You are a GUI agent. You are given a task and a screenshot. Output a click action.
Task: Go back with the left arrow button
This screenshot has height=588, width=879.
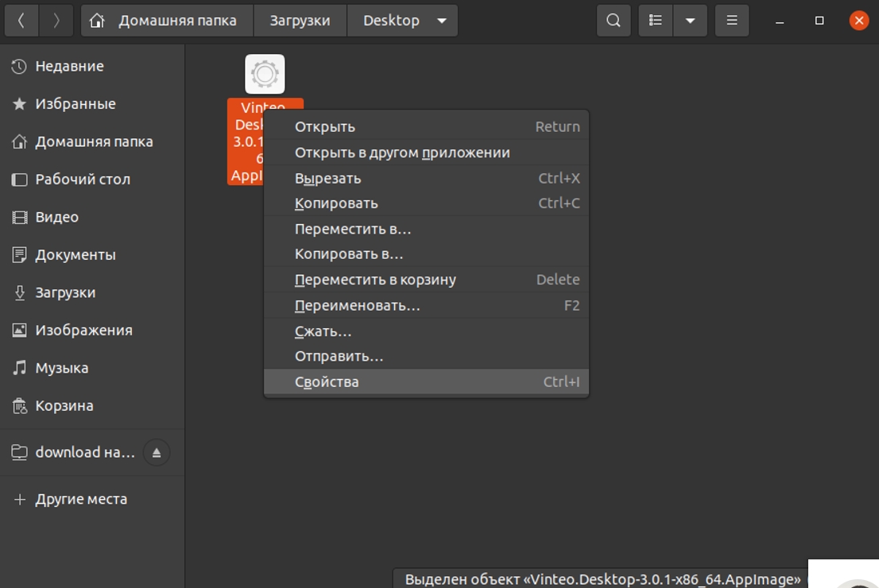point(21,21)
